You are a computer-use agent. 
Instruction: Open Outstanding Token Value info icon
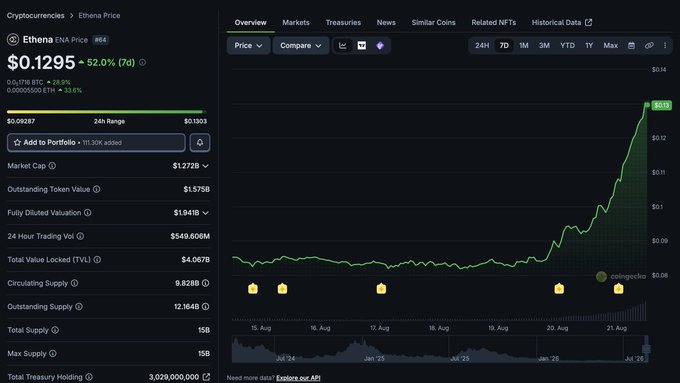[x=97, y=189]
